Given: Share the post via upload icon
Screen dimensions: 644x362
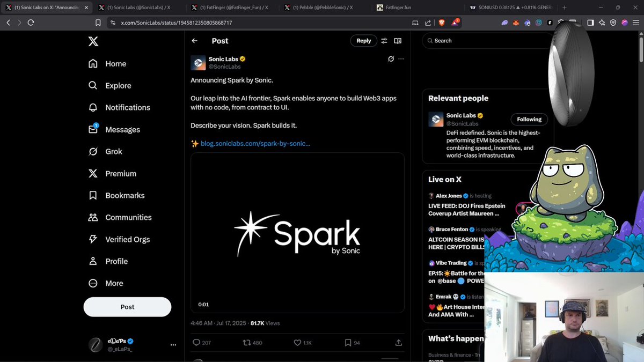Looking at the screenshot, I should (x=399, y=342).
